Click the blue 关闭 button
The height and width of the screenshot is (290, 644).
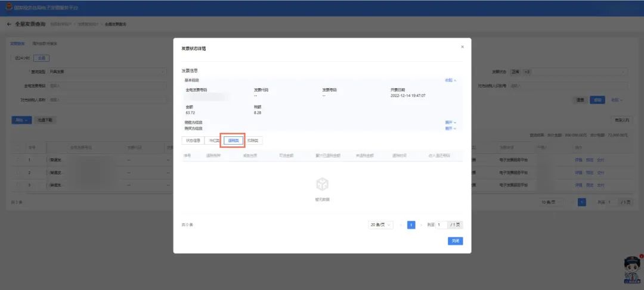pyautogui.click(x=455, y=241)
